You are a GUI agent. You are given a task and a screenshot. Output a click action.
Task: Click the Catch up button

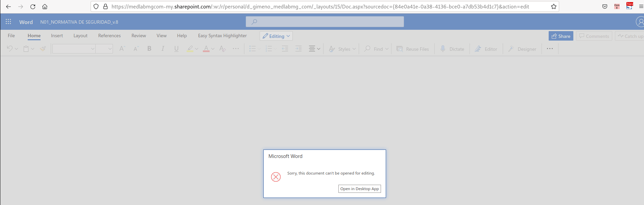[x=629, y=36]
